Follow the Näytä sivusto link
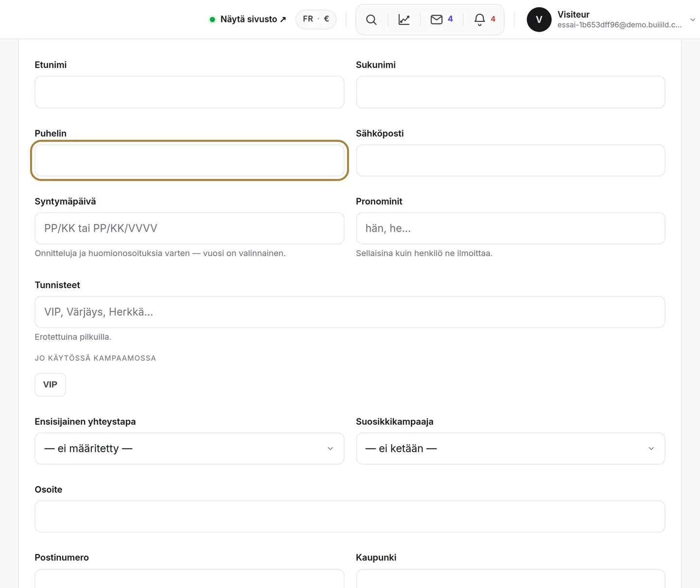 click(x=248, y=19)
